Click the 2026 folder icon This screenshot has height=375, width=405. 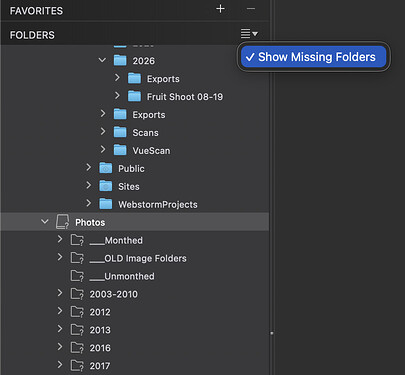coord(120,60)
